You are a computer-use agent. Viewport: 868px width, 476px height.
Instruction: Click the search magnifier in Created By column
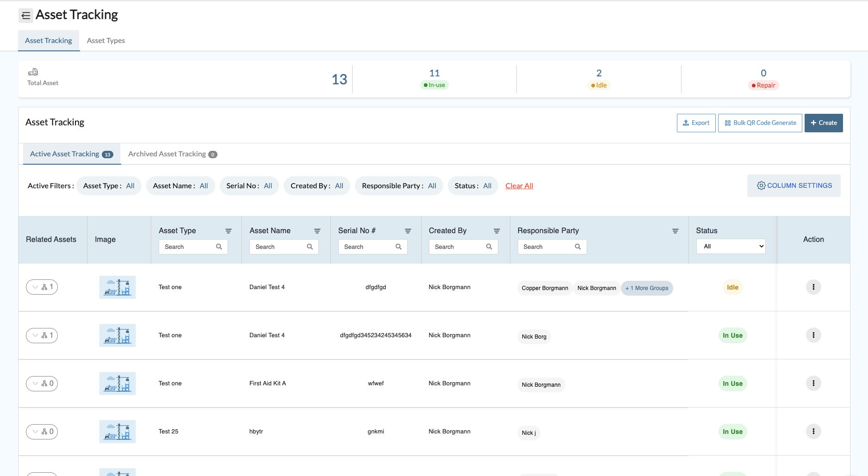489,247
